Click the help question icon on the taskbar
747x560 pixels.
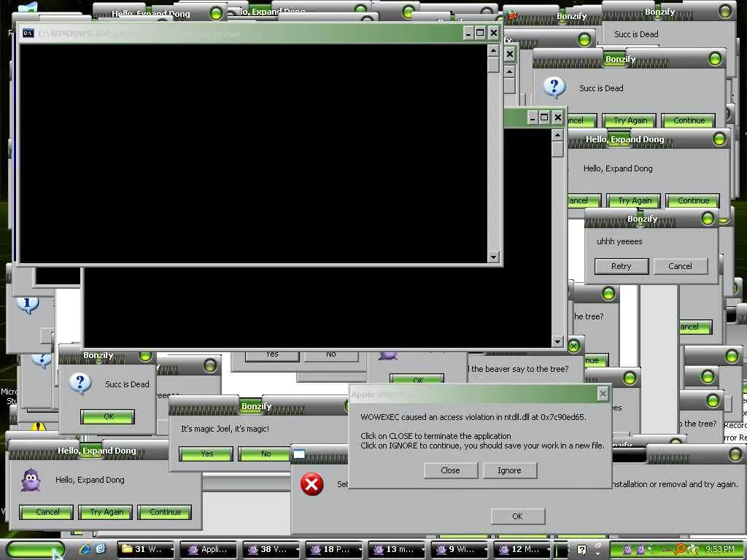581,550
